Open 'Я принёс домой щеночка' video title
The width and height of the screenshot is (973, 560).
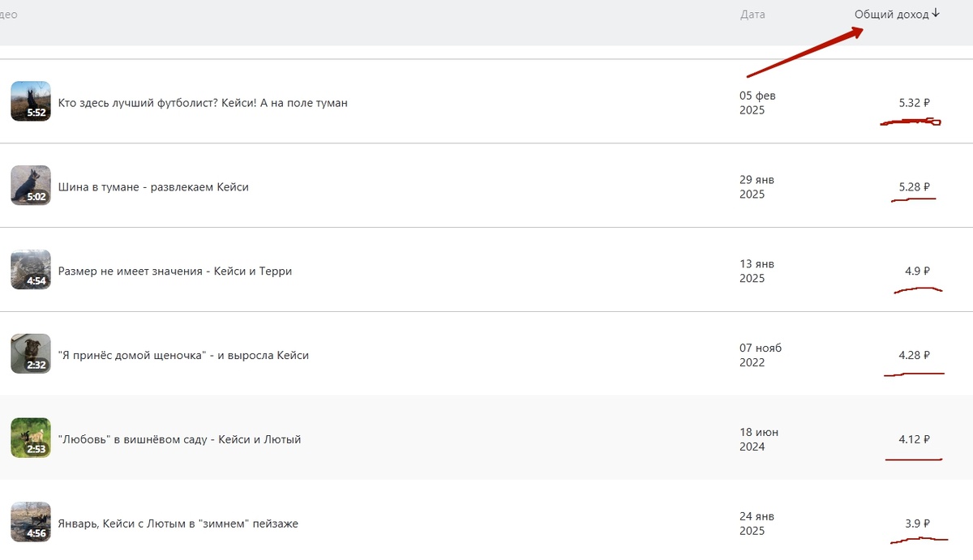click(x=183, y=356)
